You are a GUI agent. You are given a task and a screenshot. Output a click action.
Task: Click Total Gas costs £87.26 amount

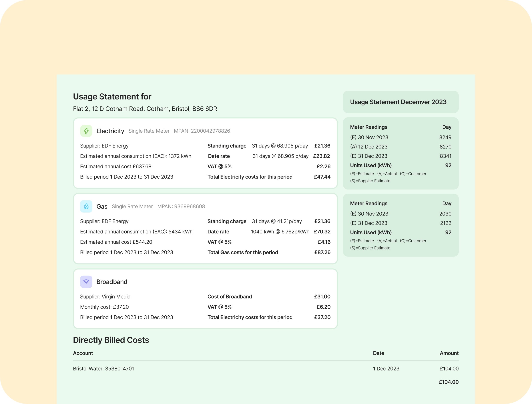pos(322,252)
